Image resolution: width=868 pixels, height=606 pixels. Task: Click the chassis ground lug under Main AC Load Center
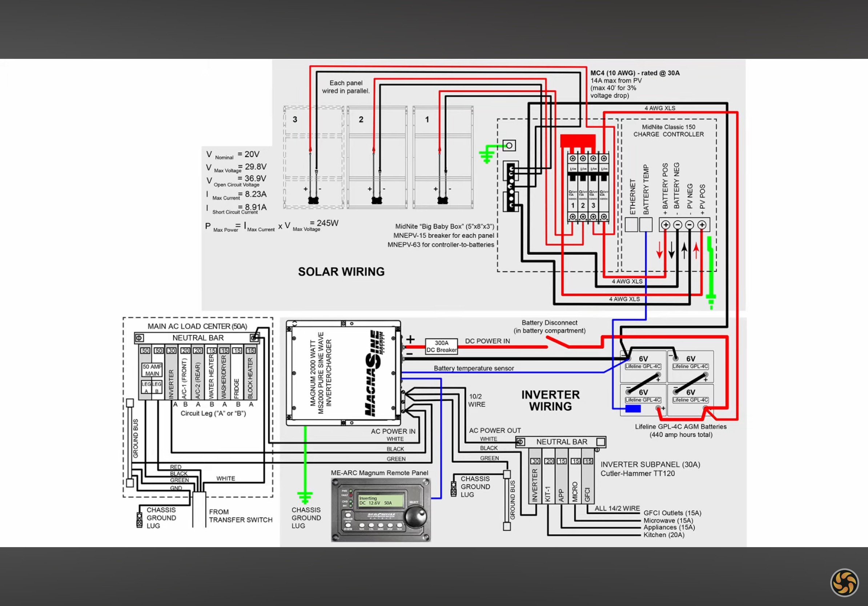coord(139,520)
